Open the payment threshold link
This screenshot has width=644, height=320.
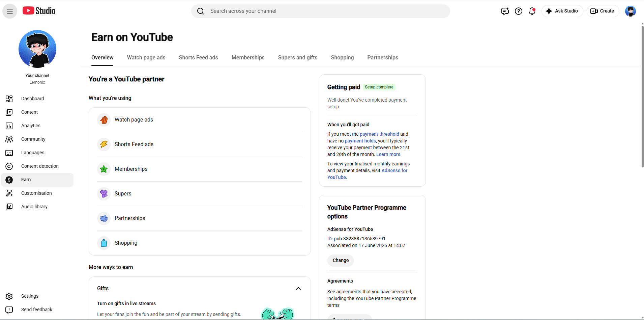[x=379, y=134]
